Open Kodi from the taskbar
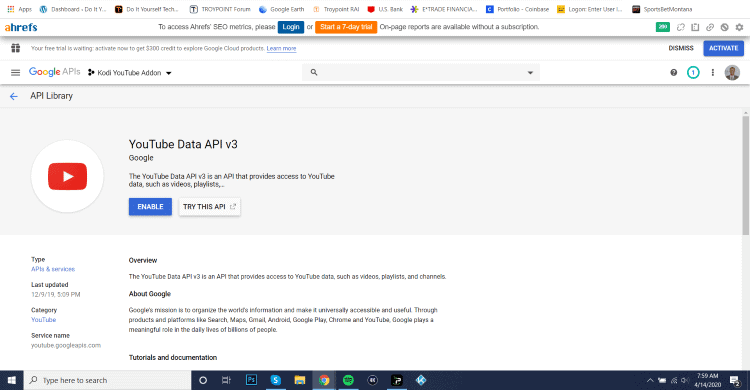Image resolution: width=750 pixels, height=390 pixels. [421, 380]
